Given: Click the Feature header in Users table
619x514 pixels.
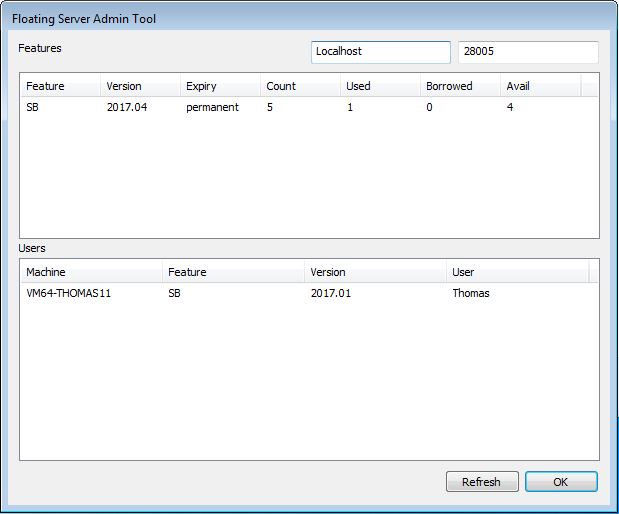Looking at the screenshot, I should [x=232, y=272].
